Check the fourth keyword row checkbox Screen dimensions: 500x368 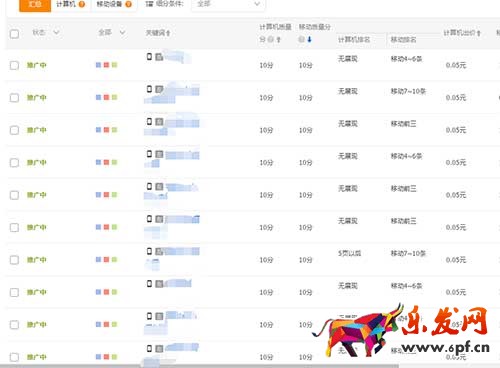tap(14, 163)
